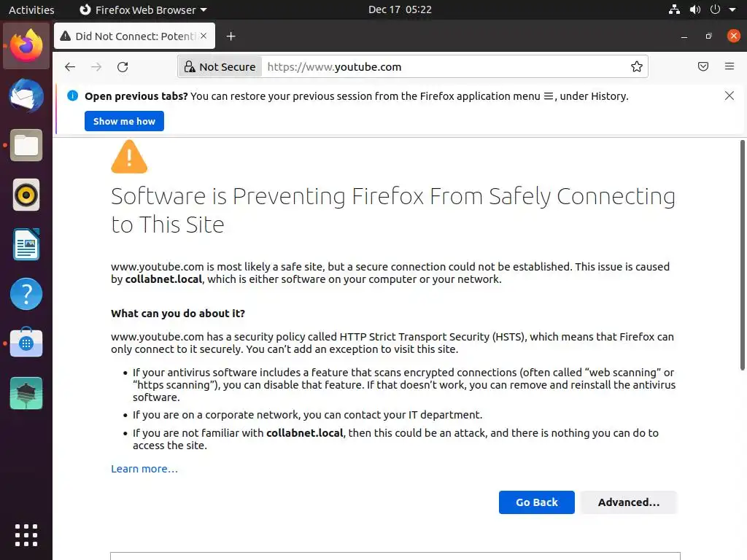Select the Did Not Connect tab
The width and height of the screenshot is (747, 560).
point(128,36)
